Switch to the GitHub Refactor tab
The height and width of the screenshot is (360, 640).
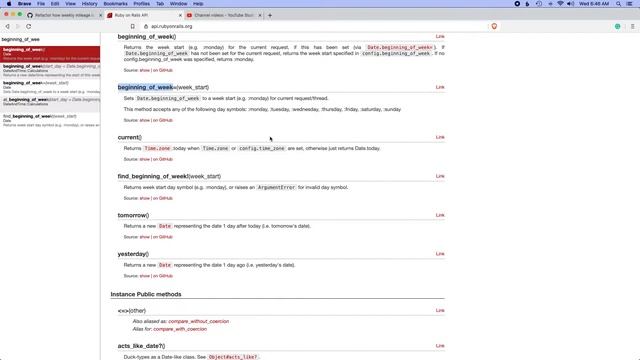64,15
